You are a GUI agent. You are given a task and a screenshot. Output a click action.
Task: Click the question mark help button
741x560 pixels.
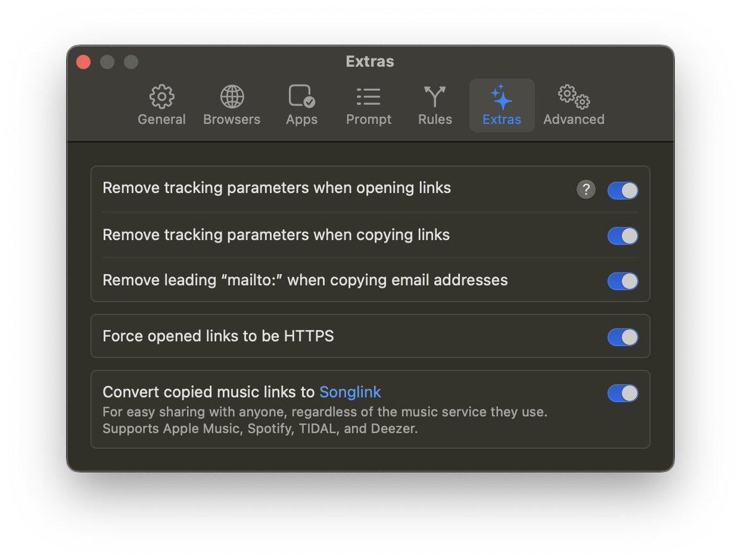(x=586, y=190)
